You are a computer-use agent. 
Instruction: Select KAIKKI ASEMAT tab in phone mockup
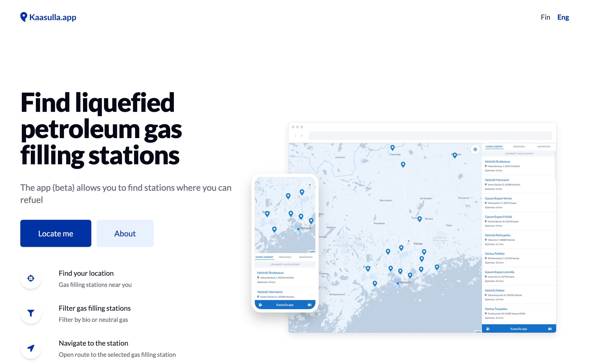264,257
